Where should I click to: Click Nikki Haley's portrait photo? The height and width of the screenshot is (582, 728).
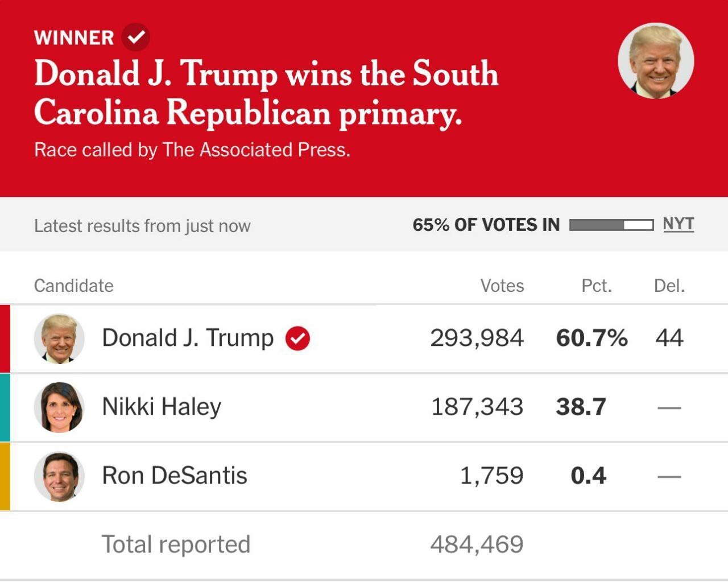coord(59,407)
